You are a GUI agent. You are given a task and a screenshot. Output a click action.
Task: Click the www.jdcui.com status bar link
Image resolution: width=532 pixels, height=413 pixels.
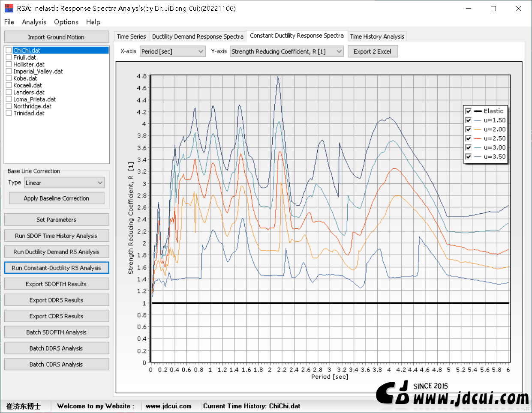pos(168,406)
